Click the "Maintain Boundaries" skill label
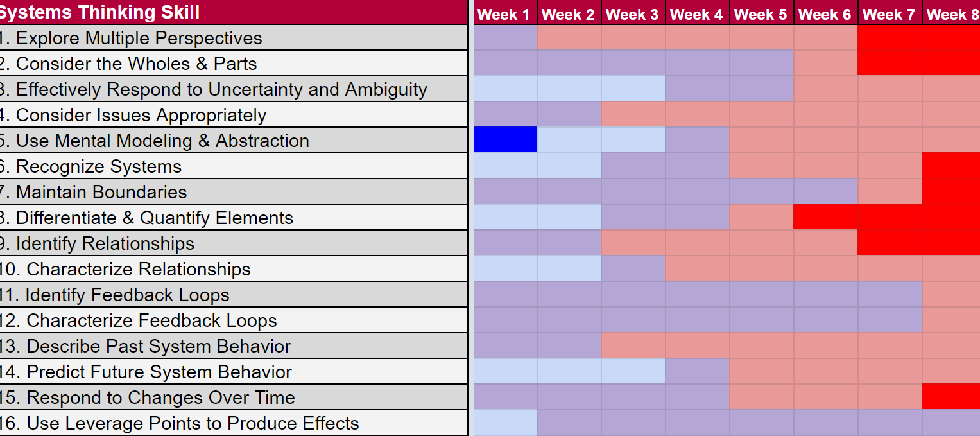This screenshot has height=436, width=980. pos(101,192)
